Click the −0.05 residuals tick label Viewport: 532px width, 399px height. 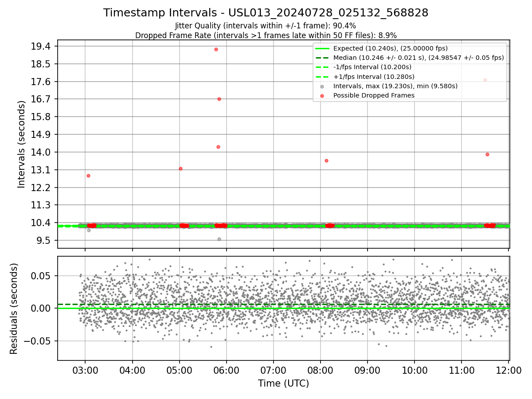click(38, 341)
